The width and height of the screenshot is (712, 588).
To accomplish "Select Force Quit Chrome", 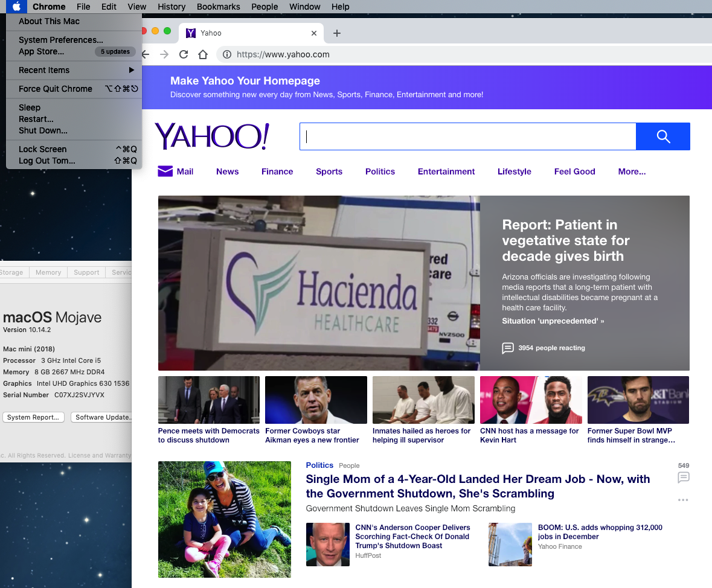I will [74, 89].
